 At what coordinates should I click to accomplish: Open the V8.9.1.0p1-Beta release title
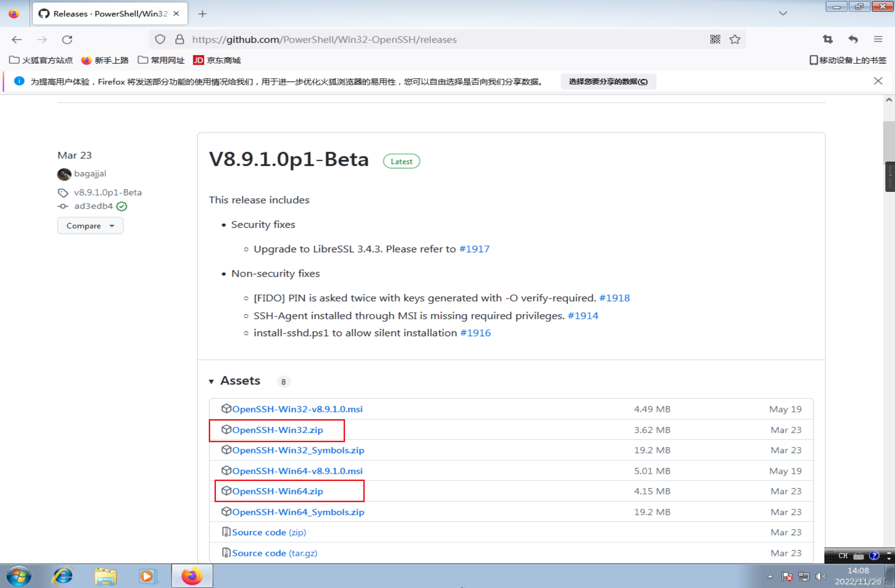[x=289, y=159]
